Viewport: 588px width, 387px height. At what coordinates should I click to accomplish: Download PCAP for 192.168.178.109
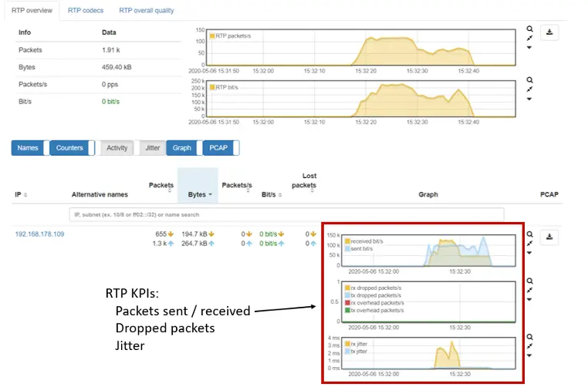point(549,237)
